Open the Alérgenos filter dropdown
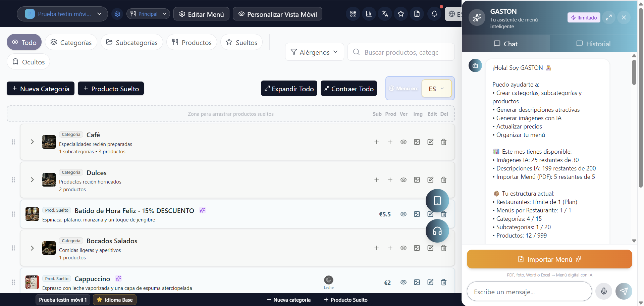 point(314,52)
